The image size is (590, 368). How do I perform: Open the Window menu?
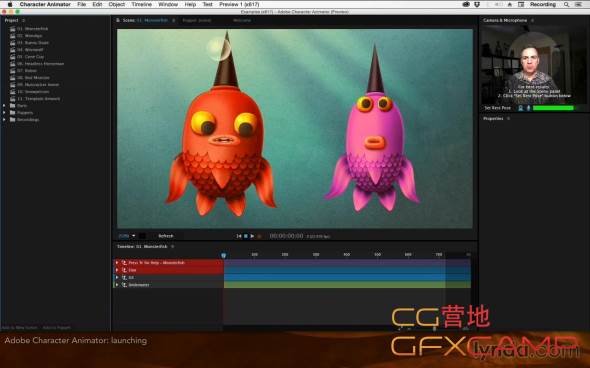[168, 5]
